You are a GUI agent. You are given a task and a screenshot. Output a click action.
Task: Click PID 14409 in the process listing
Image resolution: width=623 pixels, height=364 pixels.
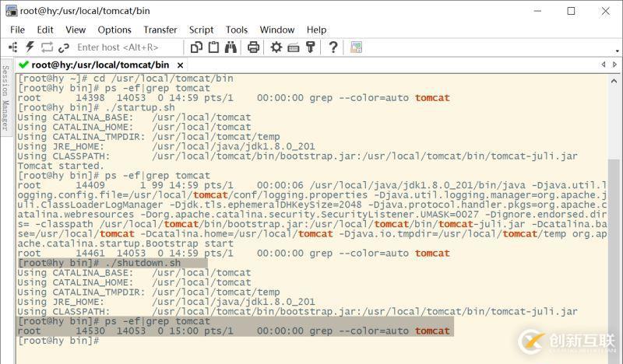pyautogui.click(x=90, y=185)
